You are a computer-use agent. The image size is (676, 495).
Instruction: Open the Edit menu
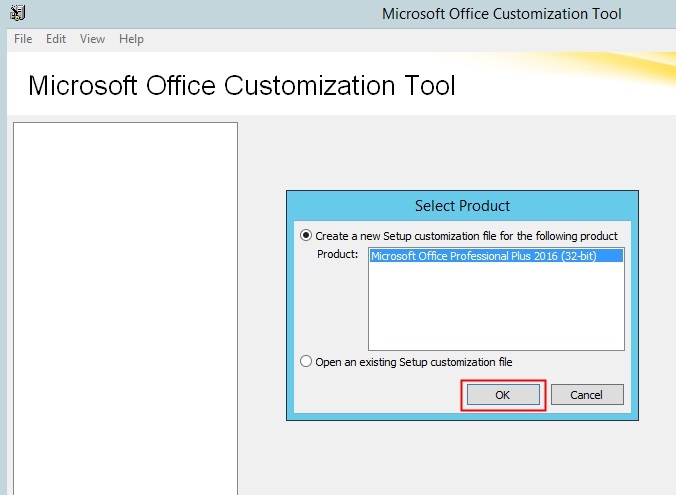click(56, 39)
